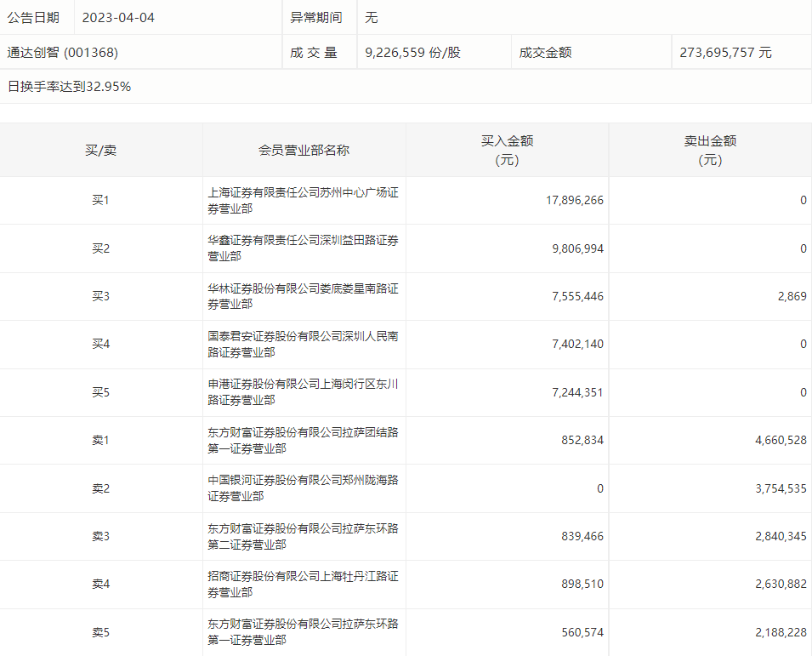The height and width of the screenshot is (656, 812).
Task: Click 申港证券上海闵行区东川路营业部 name
Action: 303,392
